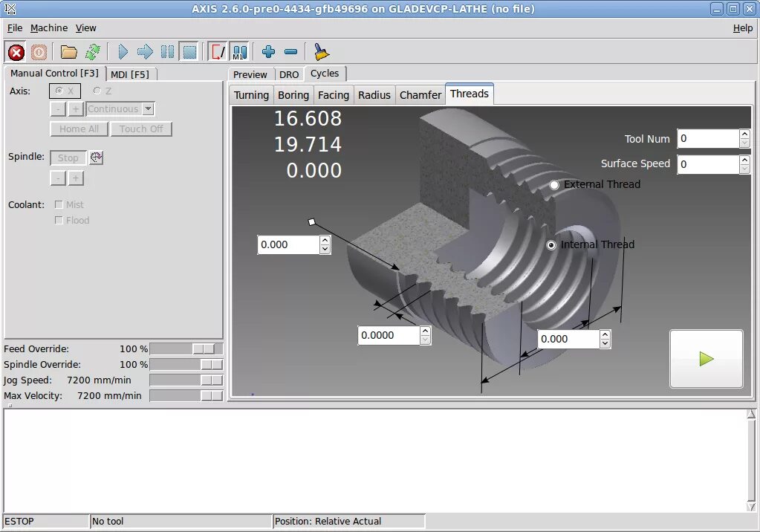This screenshot has height=532, width=760.
Task: Click the spindle speed increase button
Action: click(76, 178)
